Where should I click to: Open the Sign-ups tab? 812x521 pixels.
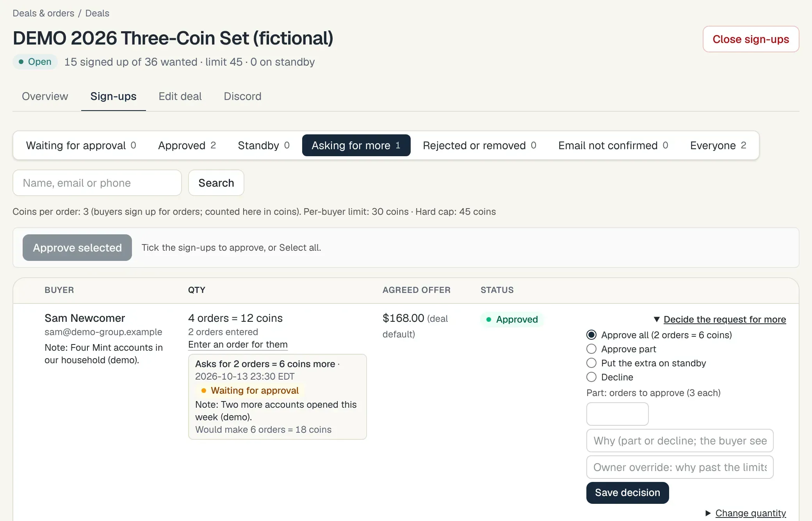(x=113, y=96)
